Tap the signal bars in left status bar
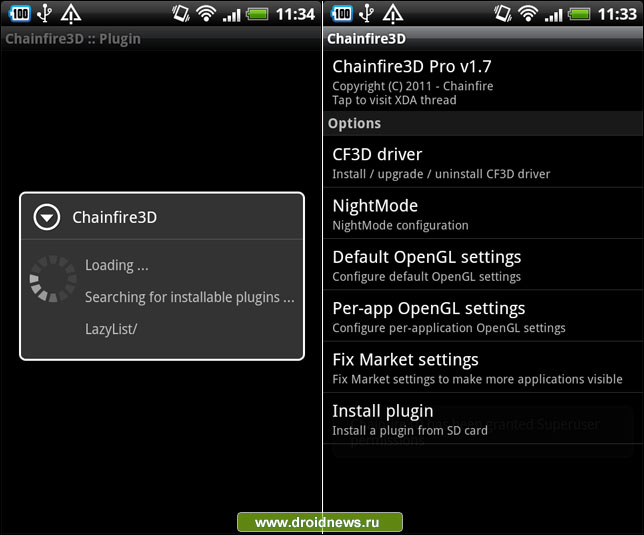The width and height of the screenshot is (644, 535). click(x=231, y=15)
